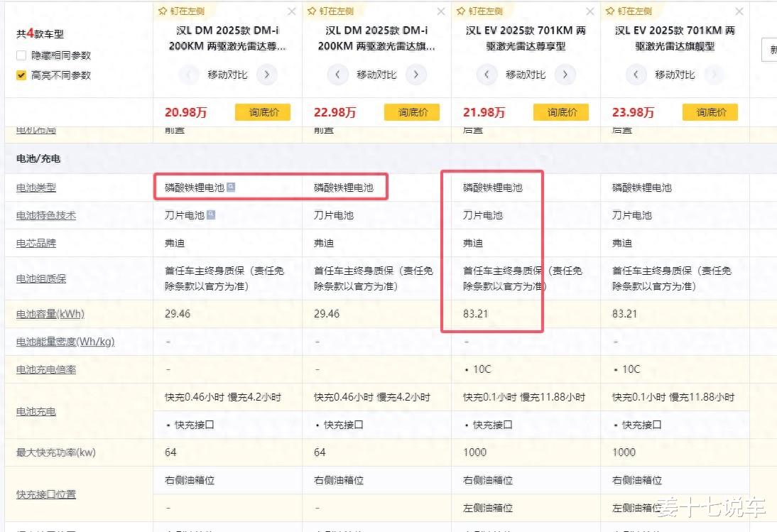
Task: Click 弗迪 cell brand in the 22.98万 column
Action: 324,243
